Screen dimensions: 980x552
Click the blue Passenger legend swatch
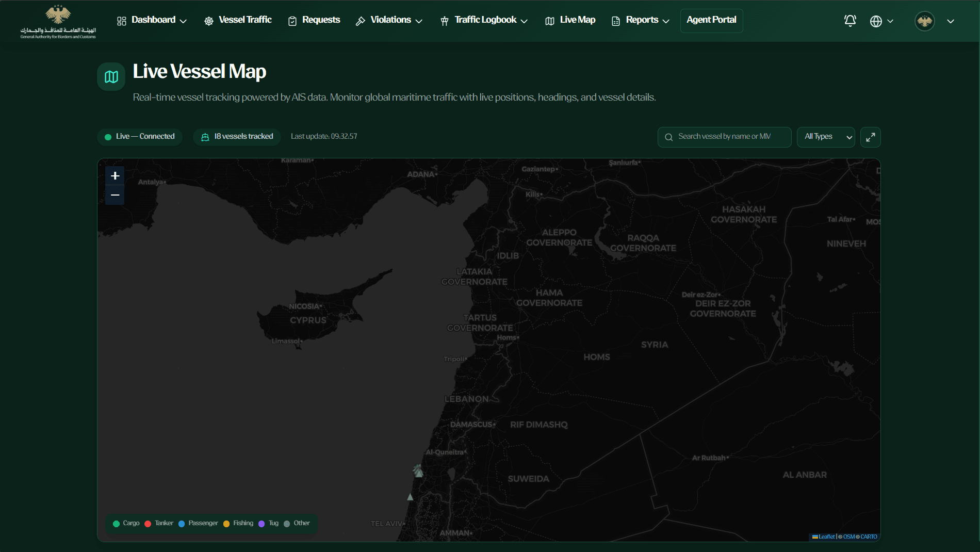pos(182,524)
